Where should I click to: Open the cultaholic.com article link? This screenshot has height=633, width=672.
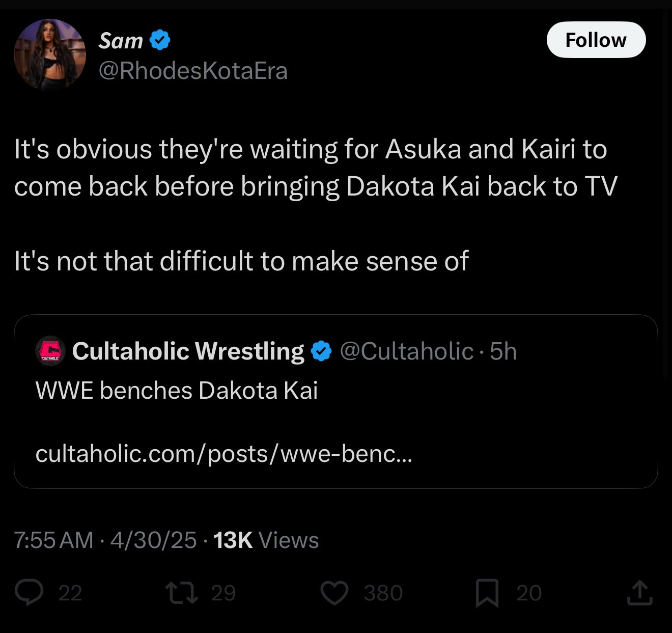(223, 453)
